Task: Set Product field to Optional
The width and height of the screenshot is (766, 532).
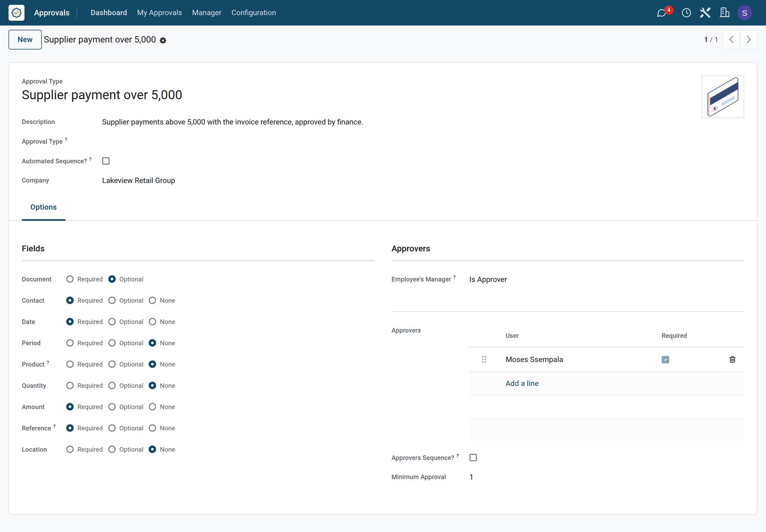Action: pyautogui.click(x=112, y=364)
